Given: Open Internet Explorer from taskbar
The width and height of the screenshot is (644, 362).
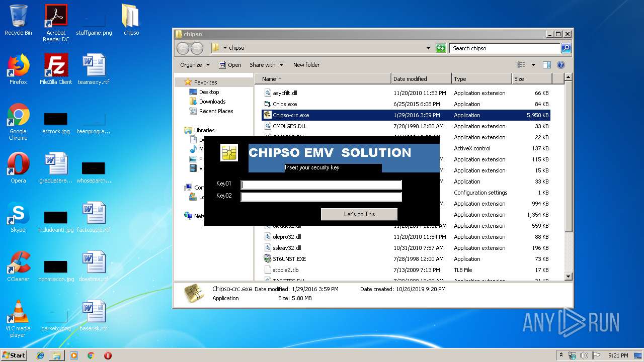Looking at the screenshot, I should [40, 355].
